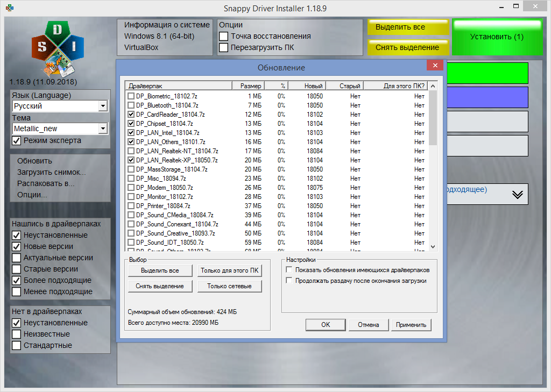The image size is (551, 392).
Task: Toggle Неустановленные under Нашлись в драйверпаках
Action: coord(17,235)
